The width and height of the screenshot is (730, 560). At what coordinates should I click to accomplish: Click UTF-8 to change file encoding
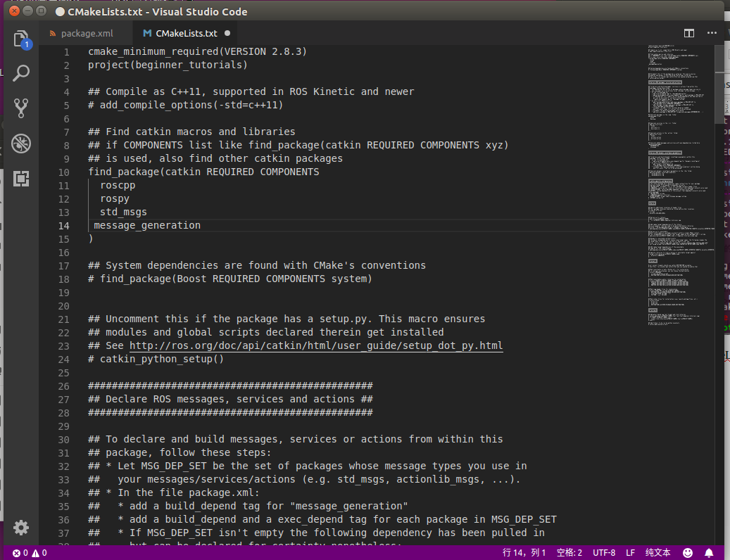(x=604, y=552)
